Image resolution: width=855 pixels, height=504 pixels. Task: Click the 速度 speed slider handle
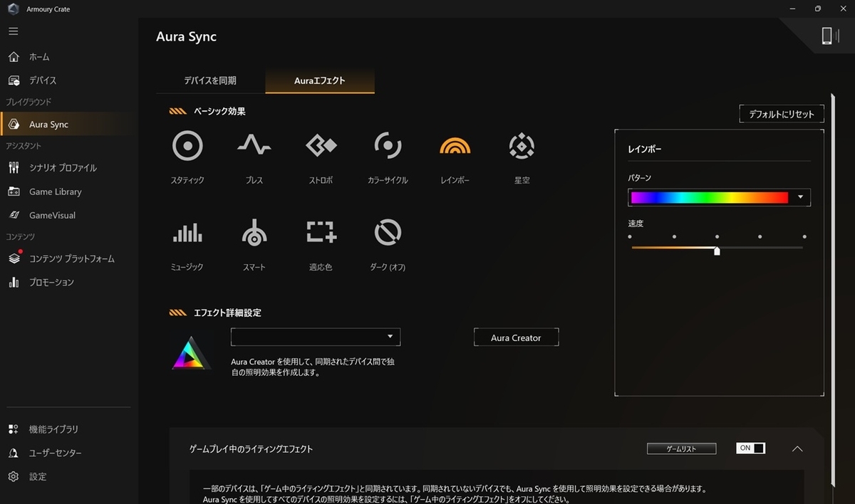coord(717,250)
